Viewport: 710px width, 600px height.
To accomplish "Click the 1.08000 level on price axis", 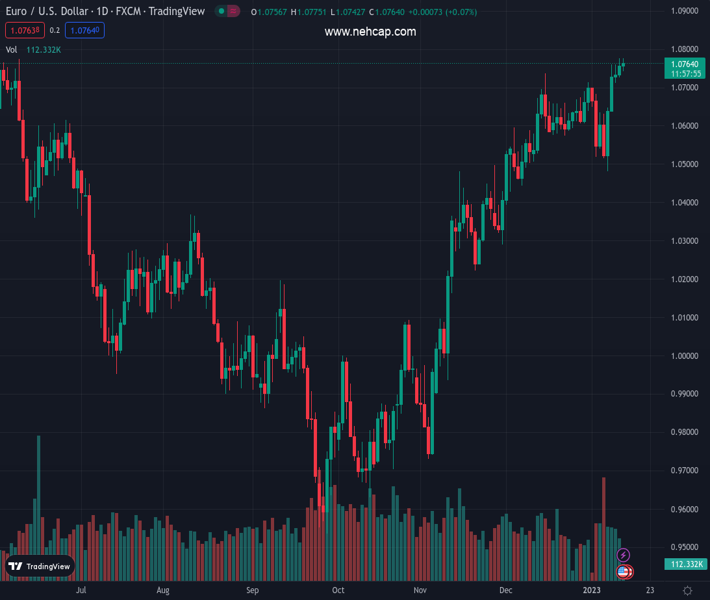I will pyautogui.click(x=683, y=49).
